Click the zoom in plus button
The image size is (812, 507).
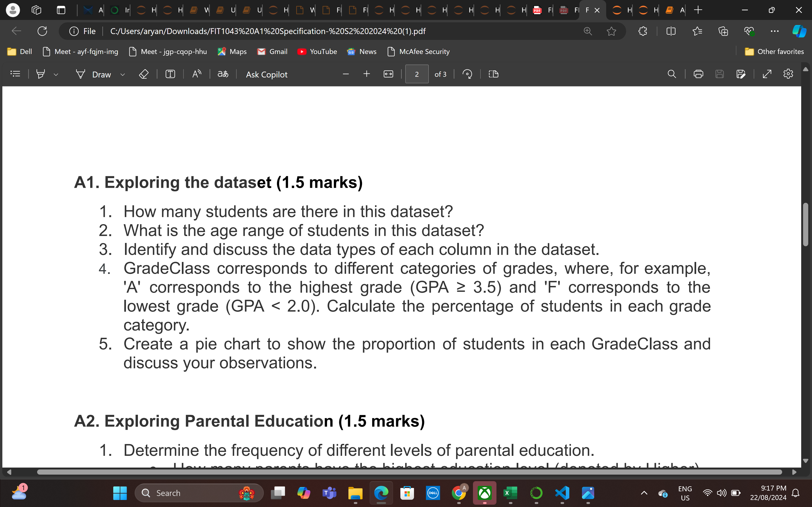click(x=366, y=74)
